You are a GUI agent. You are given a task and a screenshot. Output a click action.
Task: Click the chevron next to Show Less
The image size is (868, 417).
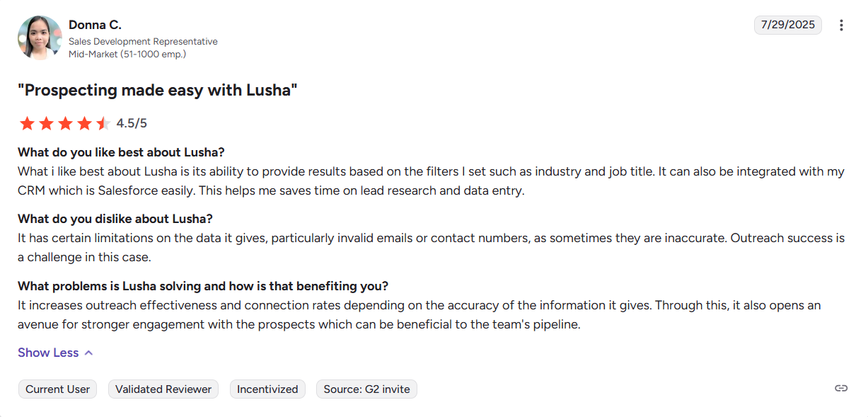pyautogui.click(x=88, y=352)
